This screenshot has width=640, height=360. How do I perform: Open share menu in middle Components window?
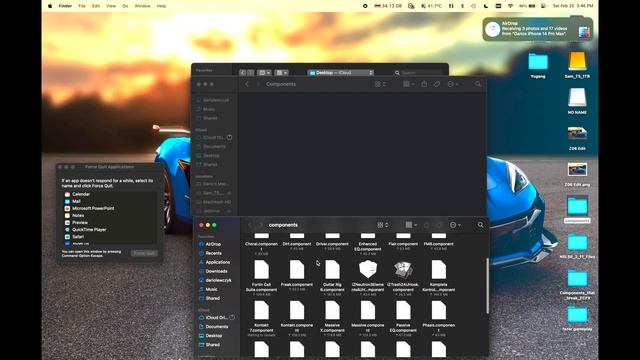(x=424, y=84)
